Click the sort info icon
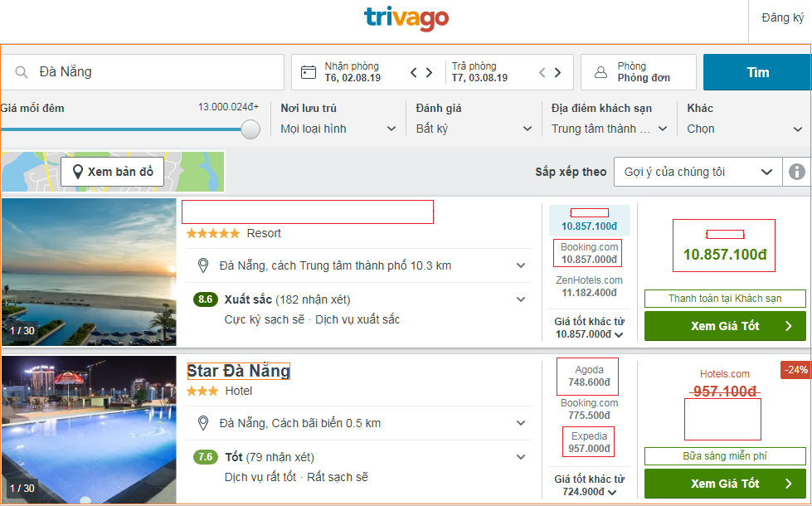This screenshot has height=506, width=812. click(796, 172)
